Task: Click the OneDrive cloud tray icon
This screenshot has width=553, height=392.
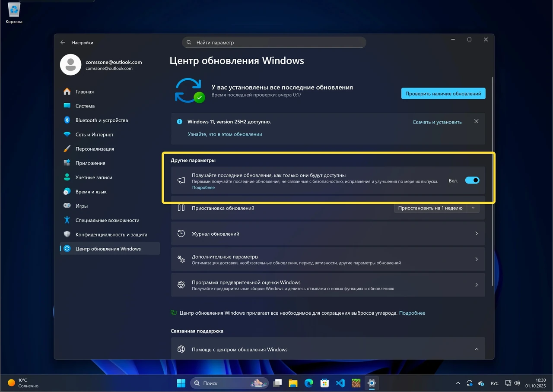Action: (481, 383)
